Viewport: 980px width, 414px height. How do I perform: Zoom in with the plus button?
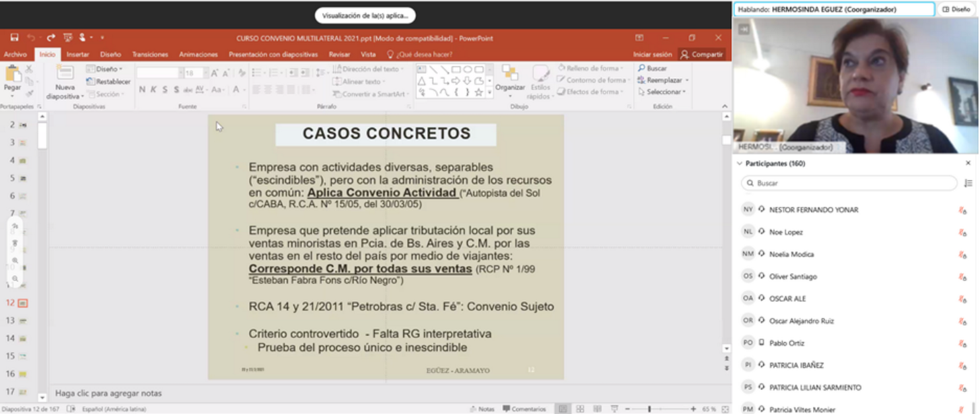(693, 409)
